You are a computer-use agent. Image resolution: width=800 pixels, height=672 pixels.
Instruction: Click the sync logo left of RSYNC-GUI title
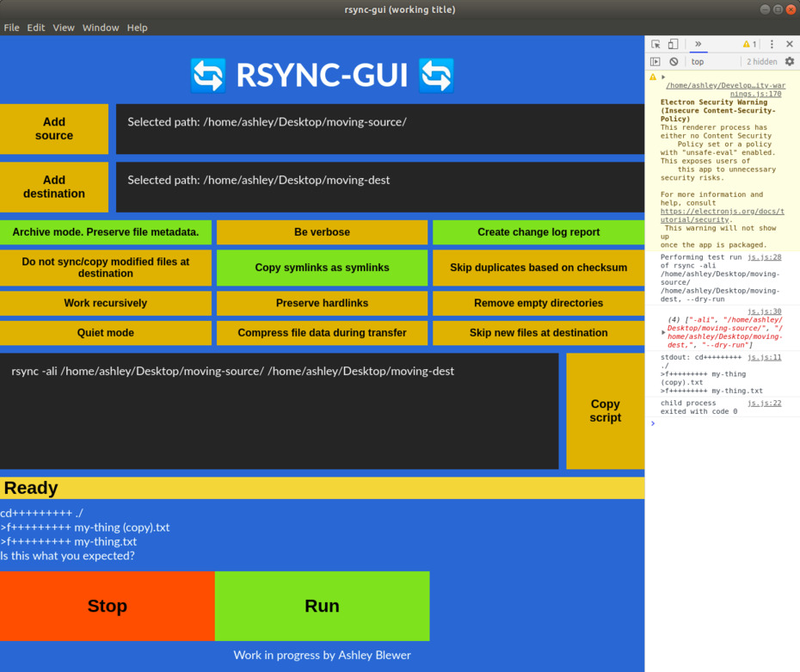point(208,76)
